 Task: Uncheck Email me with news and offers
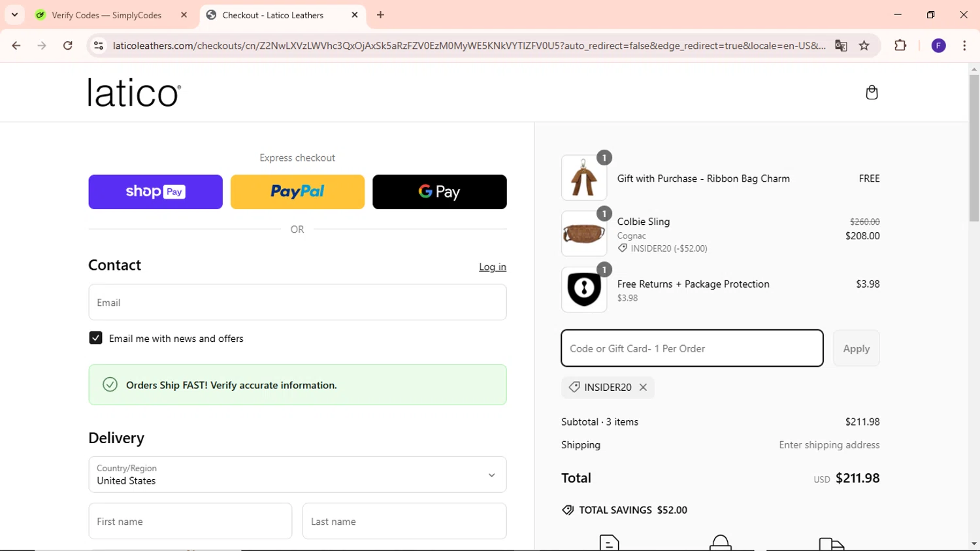95,338
